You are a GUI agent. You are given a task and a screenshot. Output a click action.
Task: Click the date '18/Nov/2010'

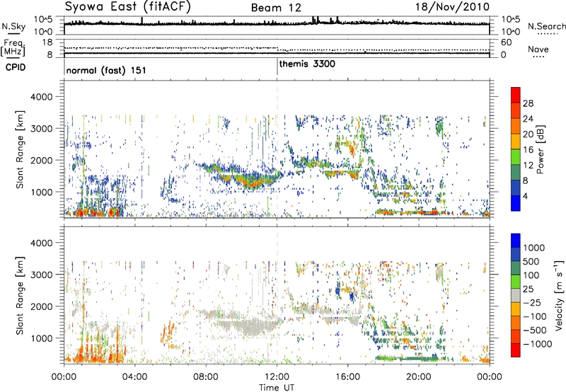coord(452,7)
